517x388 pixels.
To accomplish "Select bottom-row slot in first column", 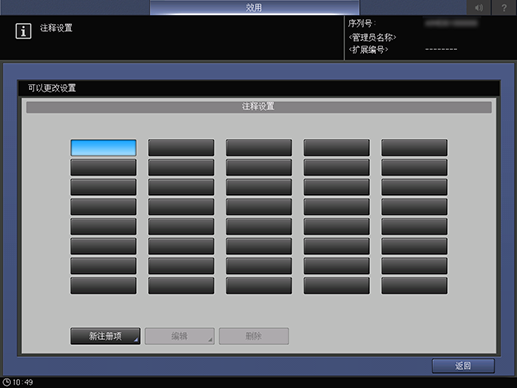I will 103,286.
